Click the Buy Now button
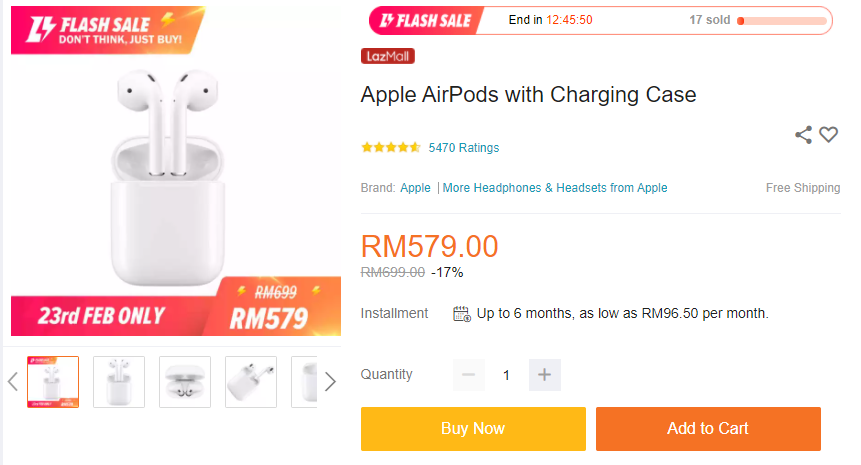The width and height of the screenshot is (861, 465). coord(473,428)
